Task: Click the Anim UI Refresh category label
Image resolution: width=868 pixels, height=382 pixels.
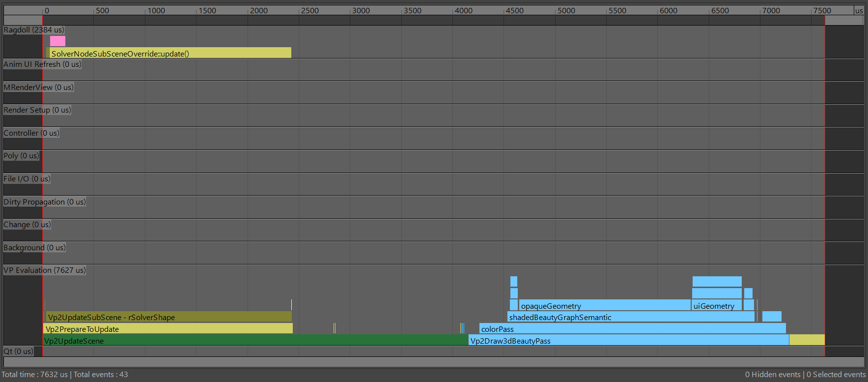Action: 42,64
